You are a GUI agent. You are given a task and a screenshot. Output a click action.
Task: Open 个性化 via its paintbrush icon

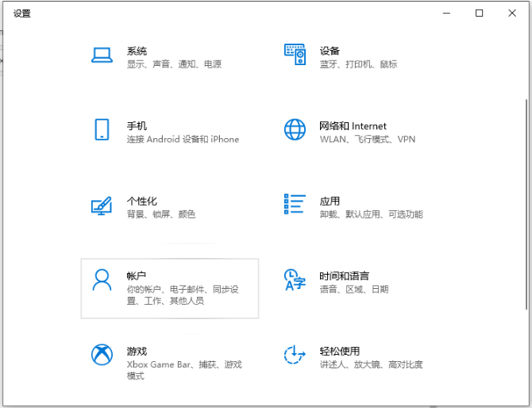tap(102, 206)
